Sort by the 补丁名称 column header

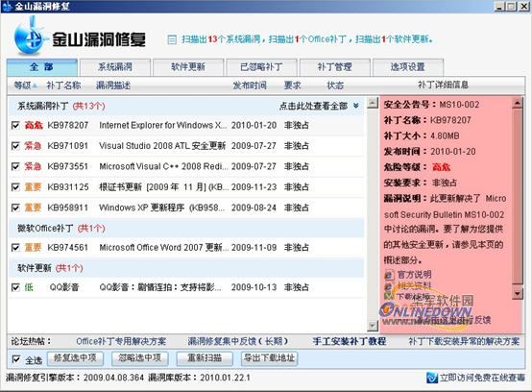click(x=63, y=86)
